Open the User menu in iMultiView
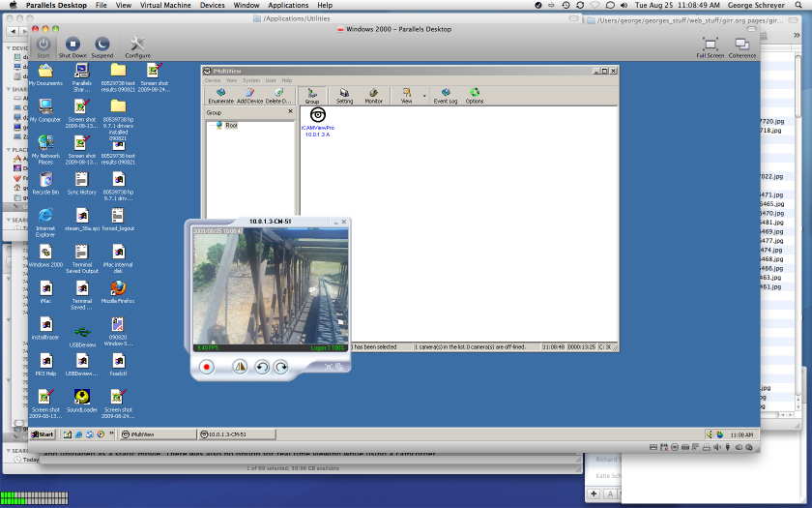 tap(271, 80)
